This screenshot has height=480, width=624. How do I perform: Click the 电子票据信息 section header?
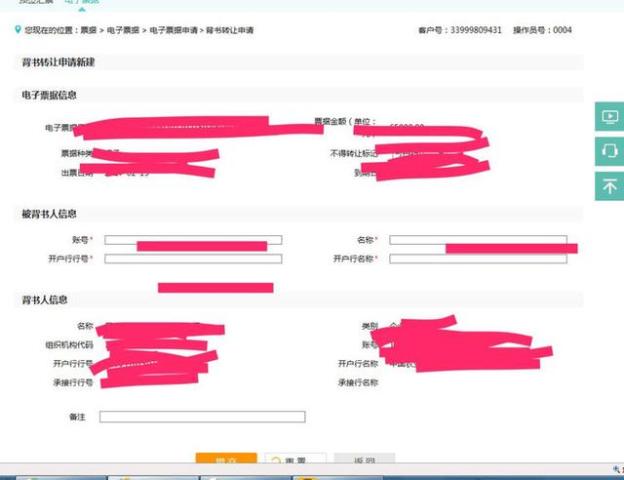49,95
